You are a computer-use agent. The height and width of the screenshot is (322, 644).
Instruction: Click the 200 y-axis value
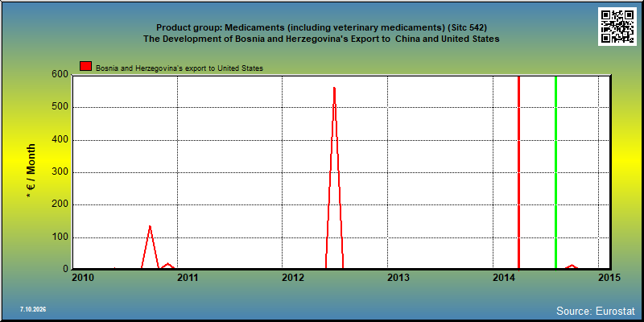[61, 205]
